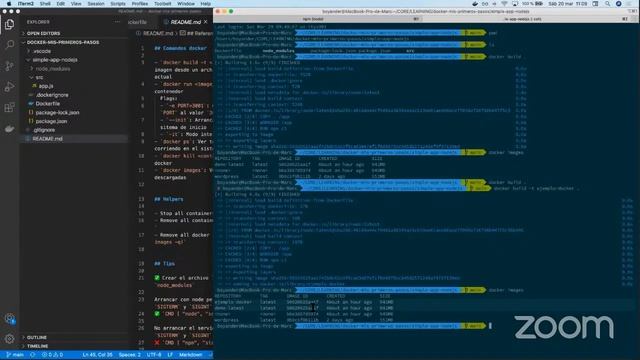
Task: Open the Help menu
Action: [x=206, y=4]
